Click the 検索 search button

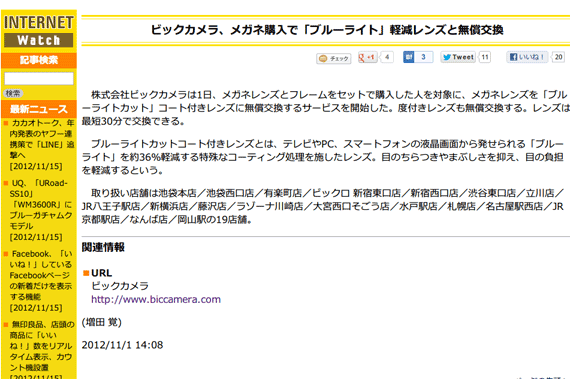13,93
